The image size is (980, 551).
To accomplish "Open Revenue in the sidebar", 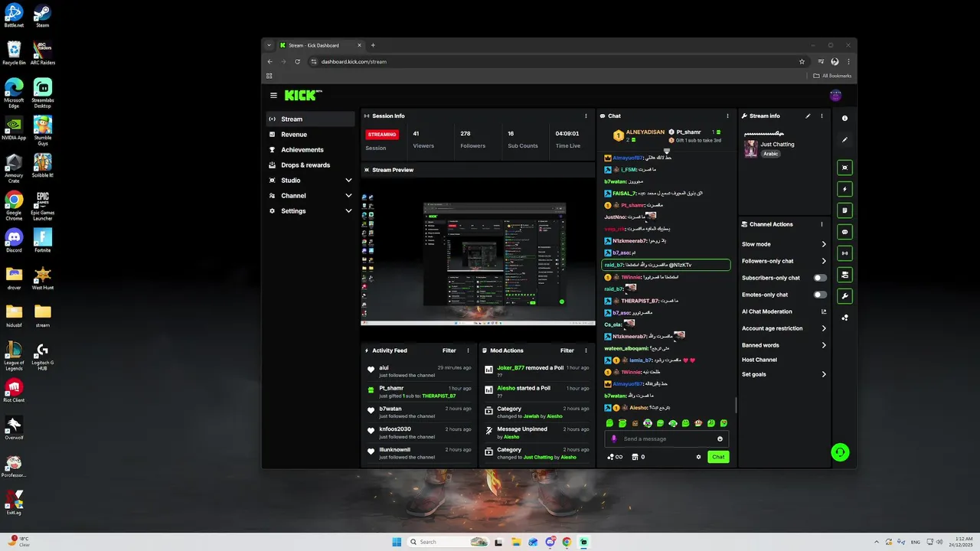I will click(x=310, y=135).
